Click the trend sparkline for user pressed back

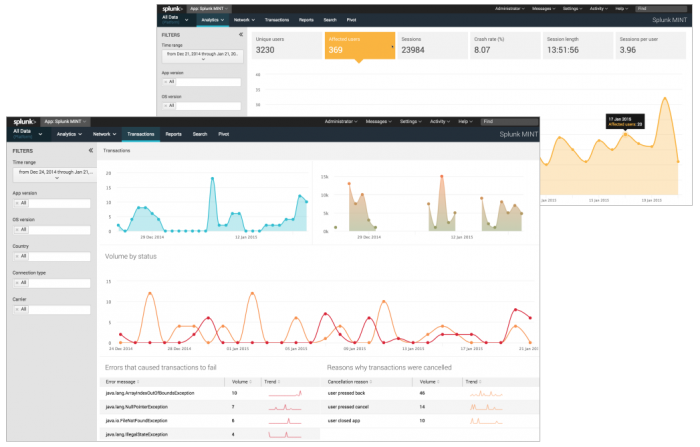(x=486, y=393)
